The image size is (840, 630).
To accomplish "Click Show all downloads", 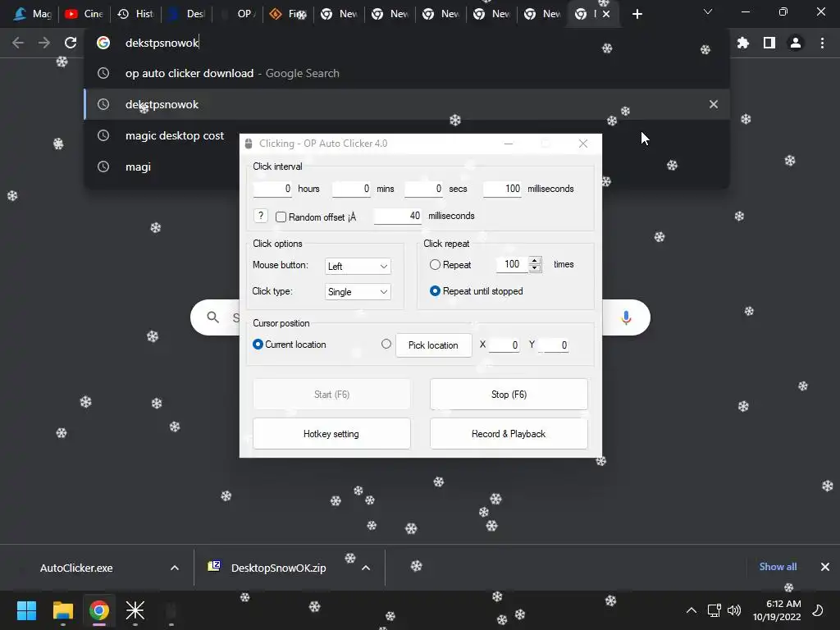I will click(778, 567).
